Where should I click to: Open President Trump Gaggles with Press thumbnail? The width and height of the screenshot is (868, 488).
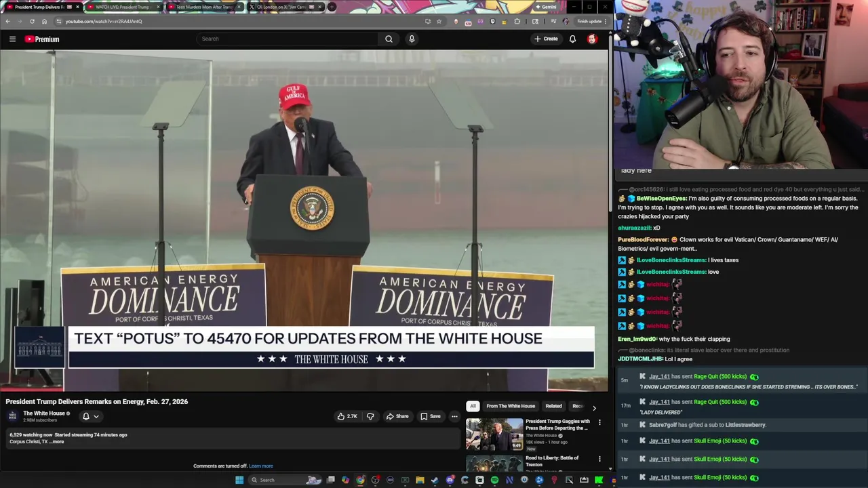coord(494,434)
